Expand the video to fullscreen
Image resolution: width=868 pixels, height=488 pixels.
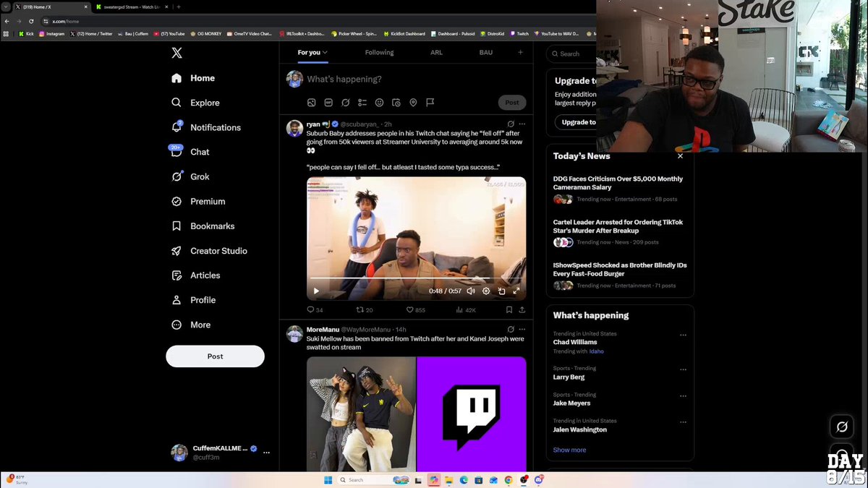pyautogui.click(x=516, y=291)
